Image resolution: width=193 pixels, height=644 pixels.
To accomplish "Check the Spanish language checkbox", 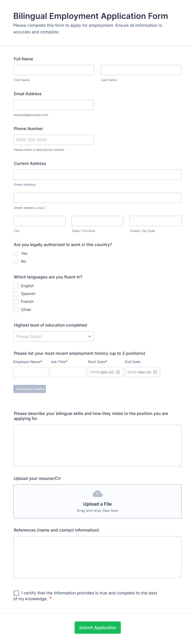I will point(16,294).
